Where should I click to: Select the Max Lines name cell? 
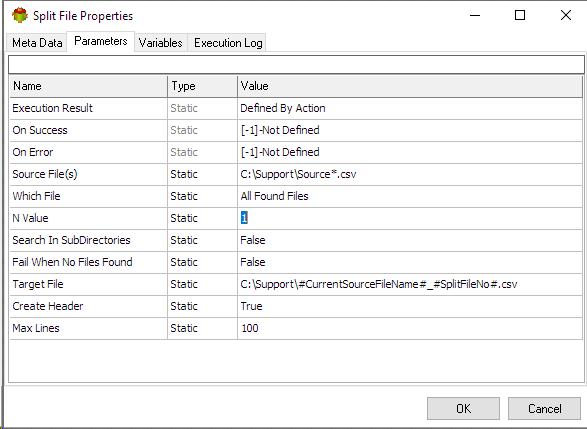coord(89,328)
